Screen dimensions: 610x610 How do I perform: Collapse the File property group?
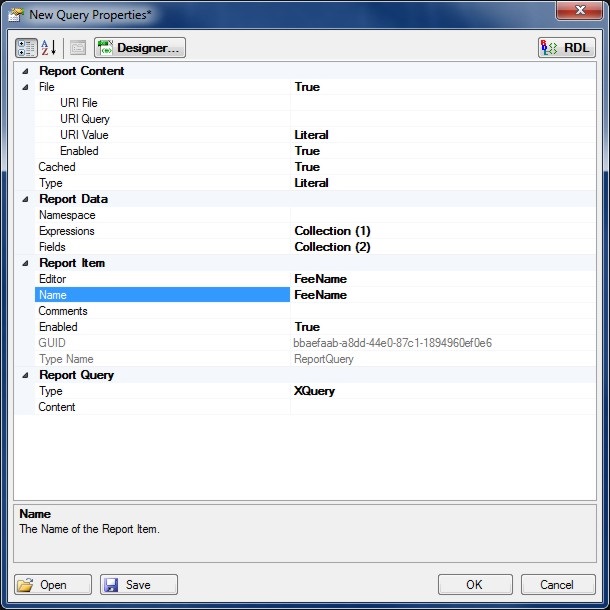tap(24, 88)
